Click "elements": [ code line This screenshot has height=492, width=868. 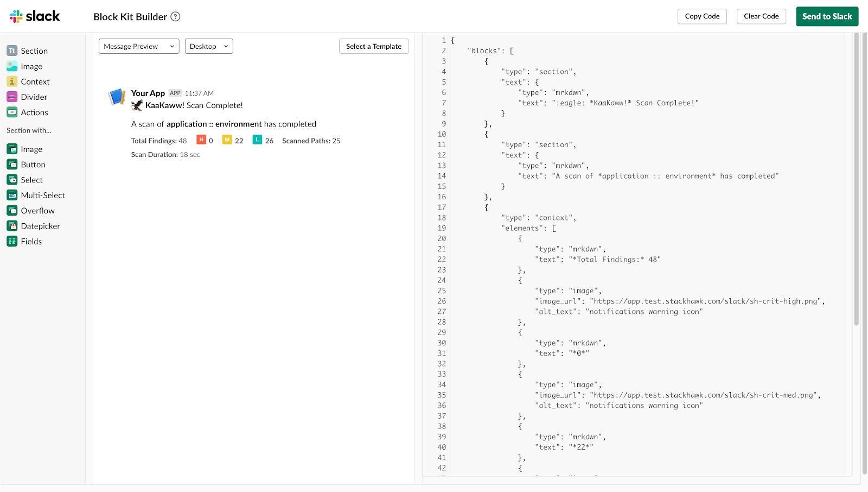pyautogui.click(x=529, y=228)
